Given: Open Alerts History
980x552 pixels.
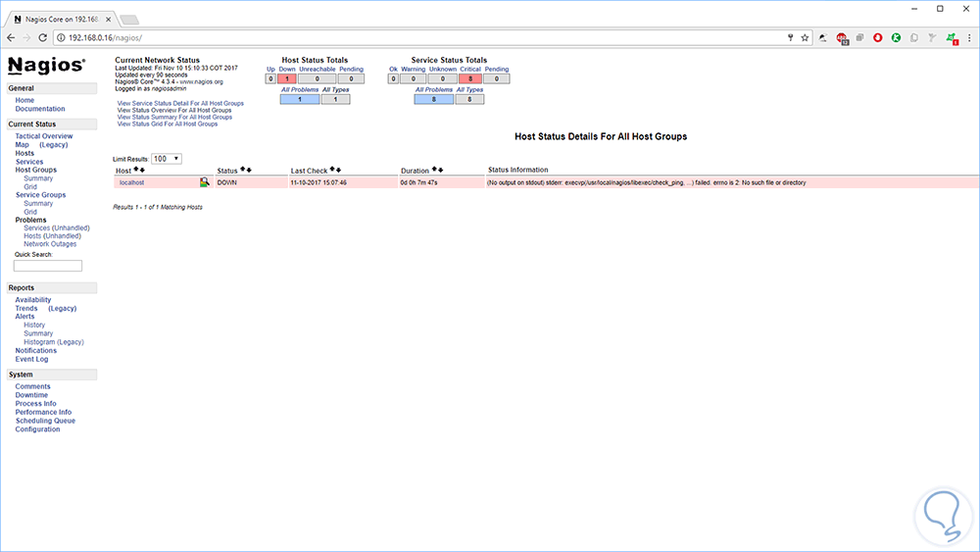Looking at the screenshot, I should 34,326.
